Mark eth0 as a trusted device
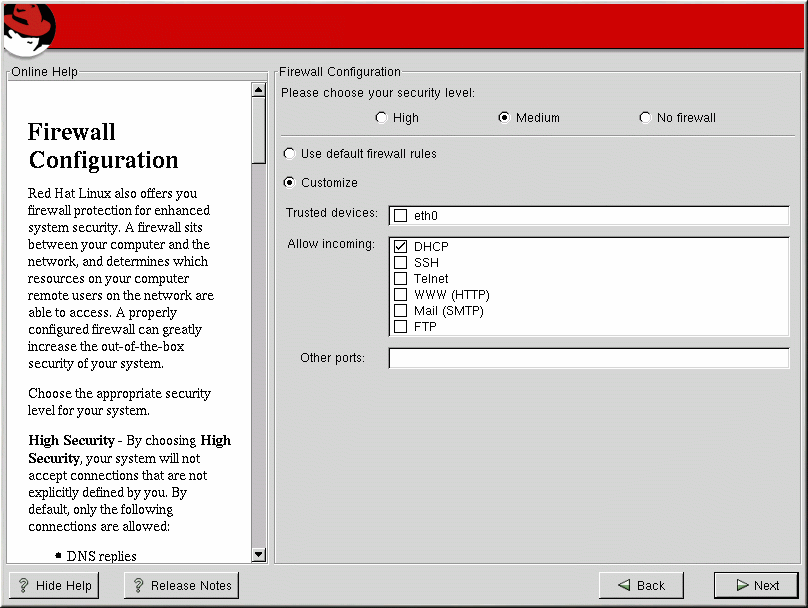 tap(400, 215)
